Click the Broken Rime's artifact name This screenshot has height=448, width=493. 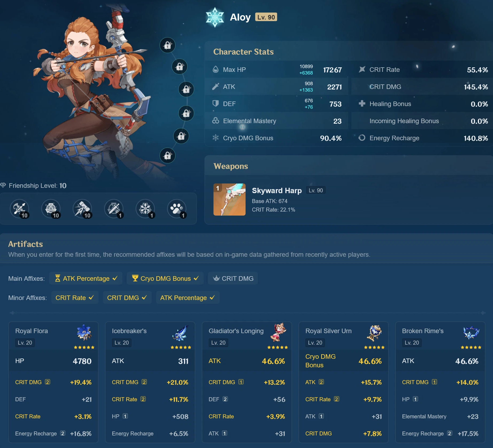coord(423,331)
